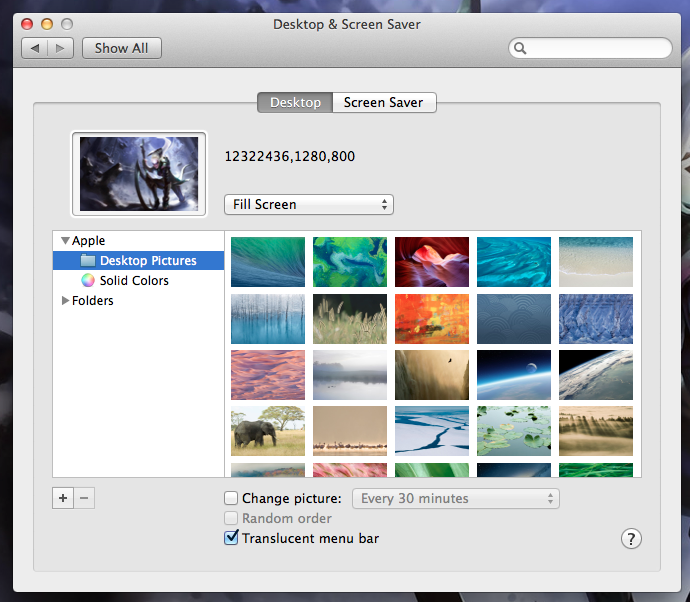The width and height of the screenshot is (690, 602).
Task: Collapse the Apple group triangle
Action: click(x=65, y=241)
